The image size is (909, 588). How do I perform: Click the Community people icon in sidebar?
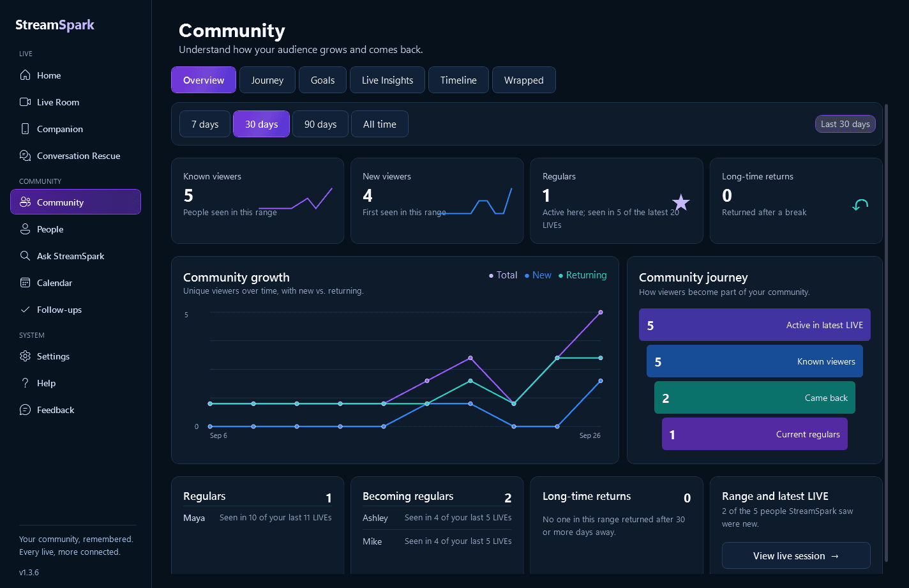(26, 202)
